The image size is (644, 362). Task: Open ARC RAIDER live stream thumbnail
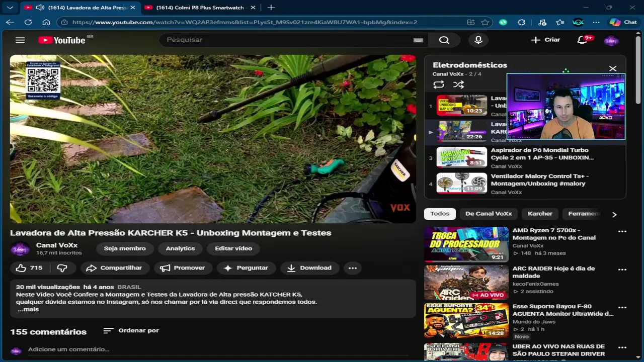tap(466, 283)
